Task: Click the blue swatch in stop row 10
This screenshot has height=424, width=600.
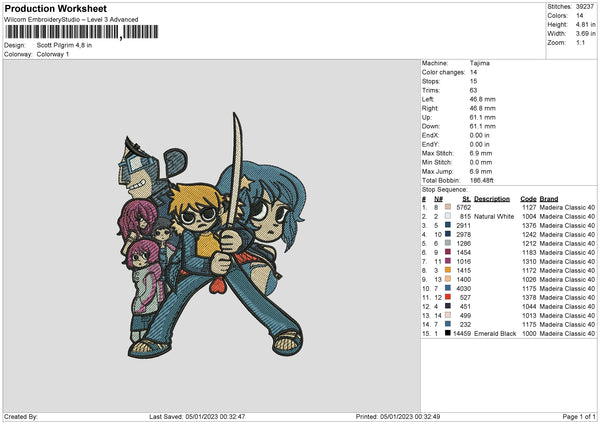Action: pos(448,288)
